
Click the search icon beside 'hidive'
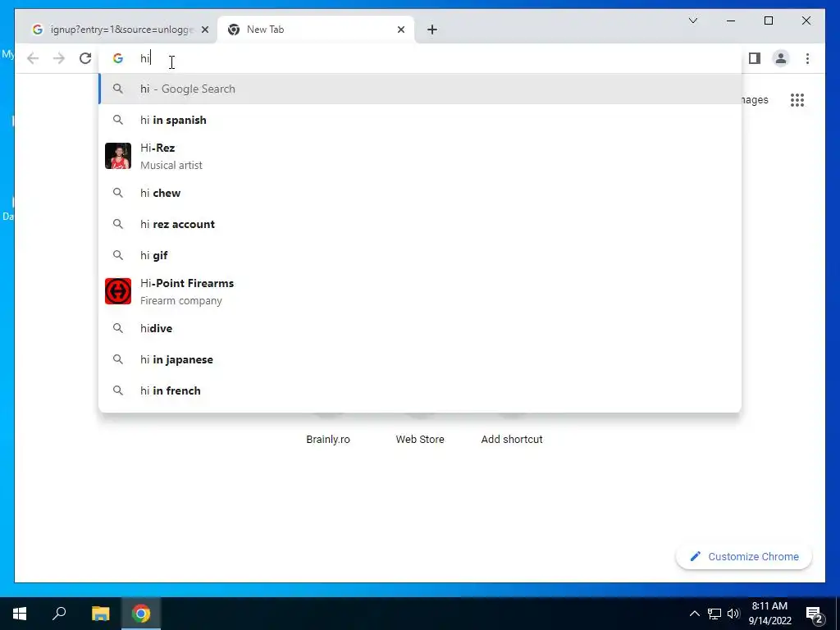pos(118,328)
